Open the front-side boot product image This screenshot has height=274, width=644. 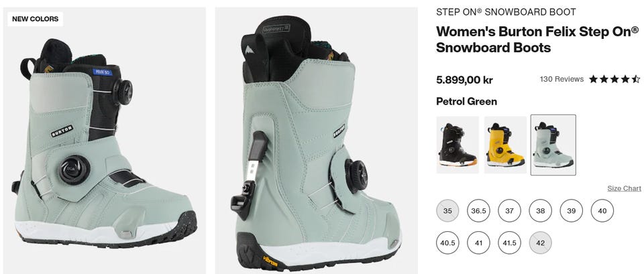[105, 140]
